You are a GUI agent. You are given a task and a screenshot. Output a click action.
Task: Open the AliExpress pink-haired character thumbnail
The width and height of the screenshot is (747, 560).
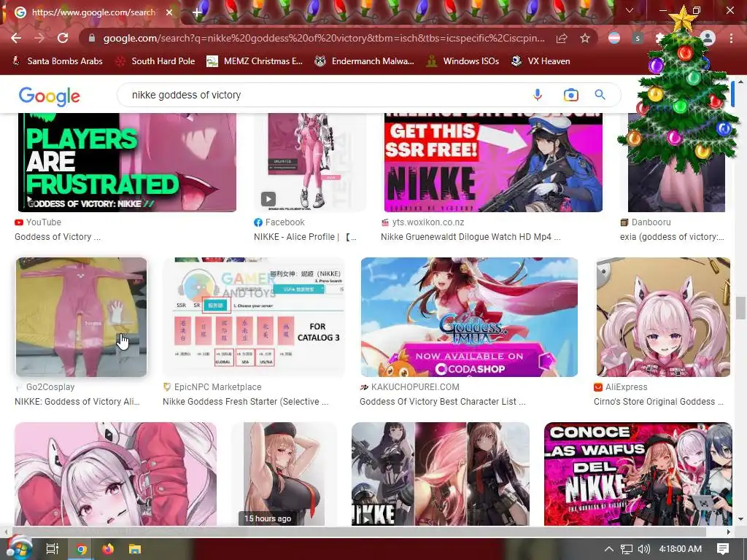click(x=663, y=317)
